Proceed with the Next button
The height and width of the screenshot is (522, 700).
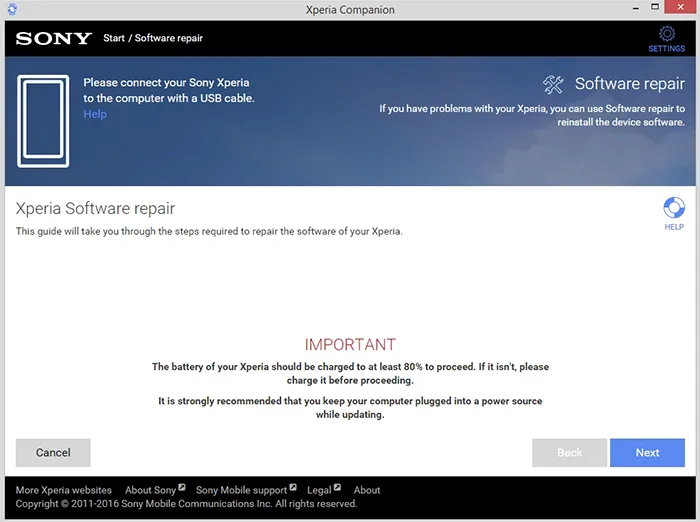pos(647,452)
